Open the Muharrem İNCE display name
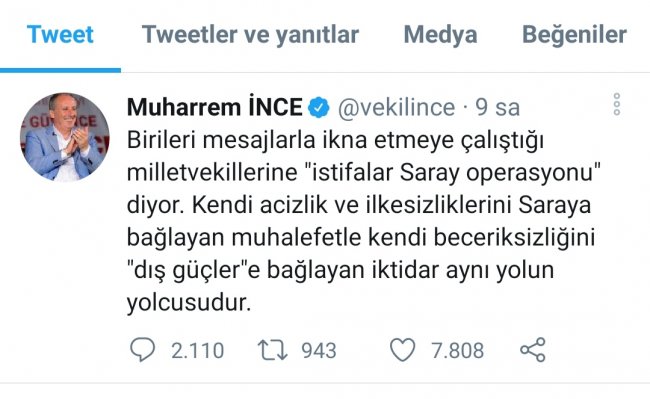The width and height of the screenshot is (650, 399). pos(215,107)
